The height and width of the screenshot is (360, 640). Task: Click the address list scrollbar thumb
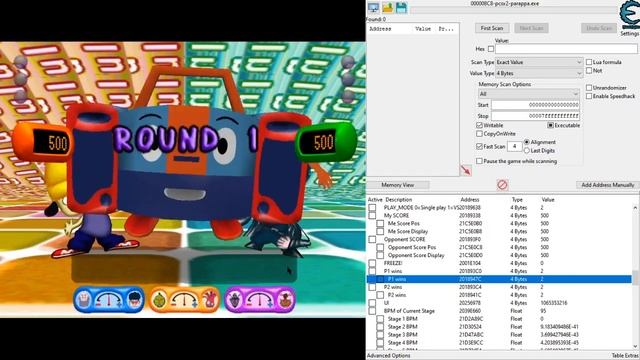[x=635, y=277]
